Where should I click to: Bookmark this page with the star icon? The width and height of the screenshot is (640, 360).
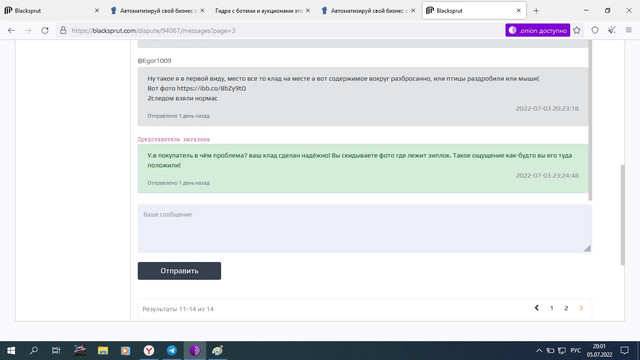[x=577, y=30]
